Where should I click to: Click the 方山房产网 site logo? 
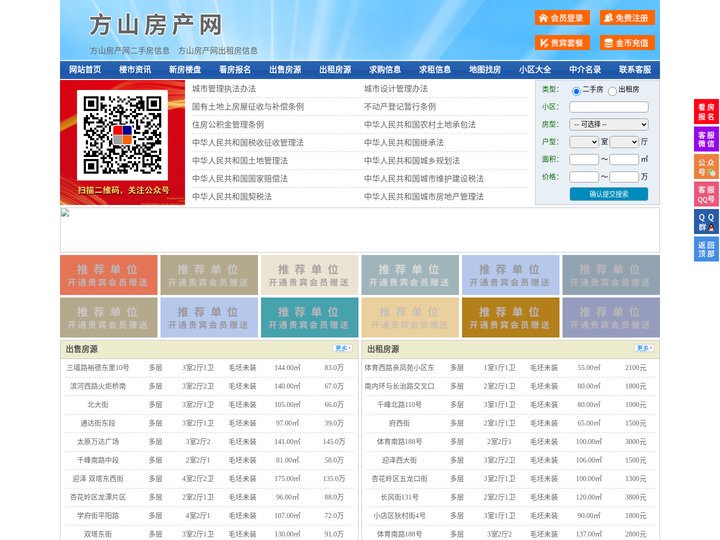click(x=156, y=25)
